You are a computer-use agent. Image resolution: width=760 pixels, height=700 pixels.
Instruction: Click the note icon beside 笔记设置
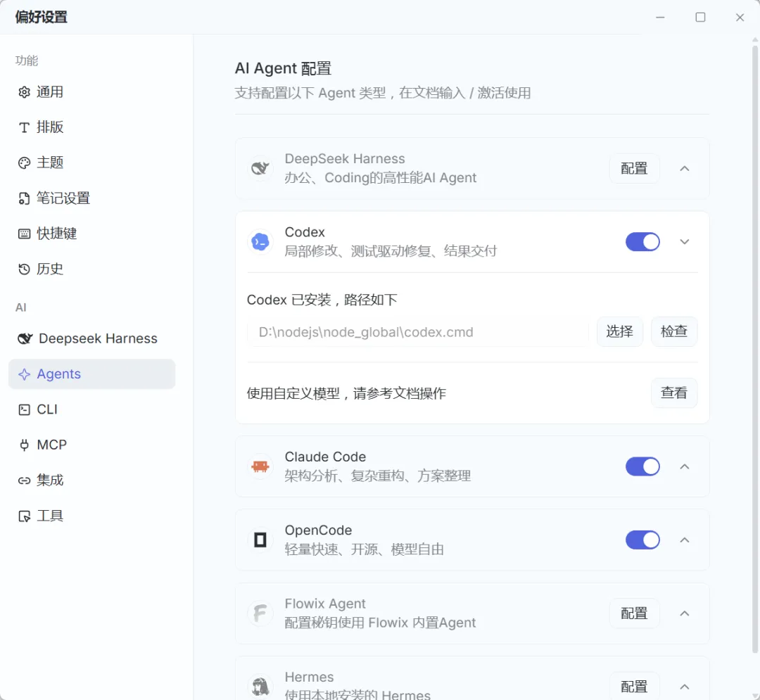pyautogui.click(x=24, y=198)
